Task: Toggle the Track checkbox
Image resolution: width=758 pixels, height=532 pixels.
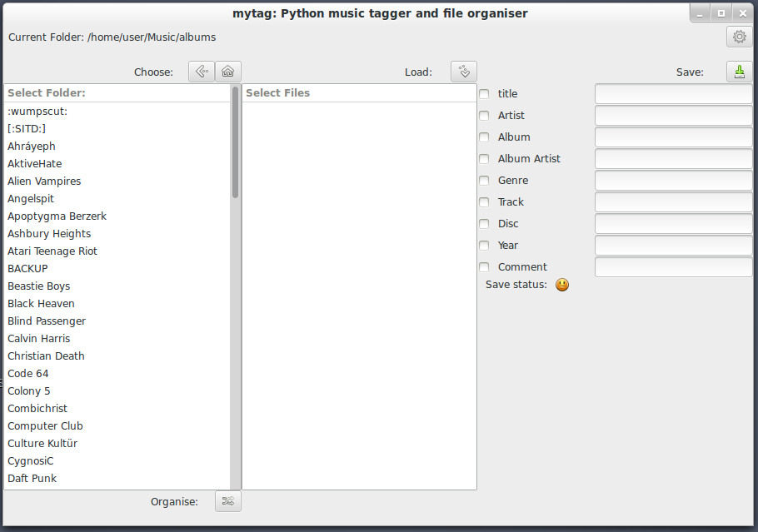Action: click(x=484, y=202)
